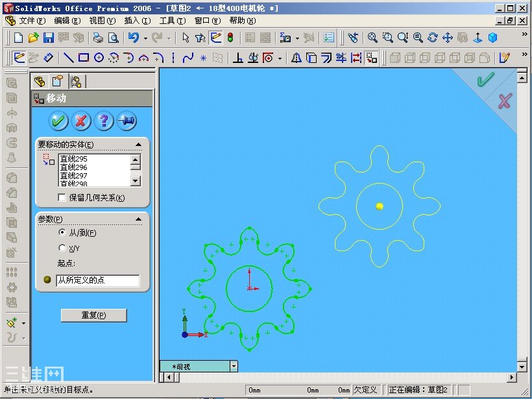
Task: Cancel move with red X button
Action: point(81,121)
